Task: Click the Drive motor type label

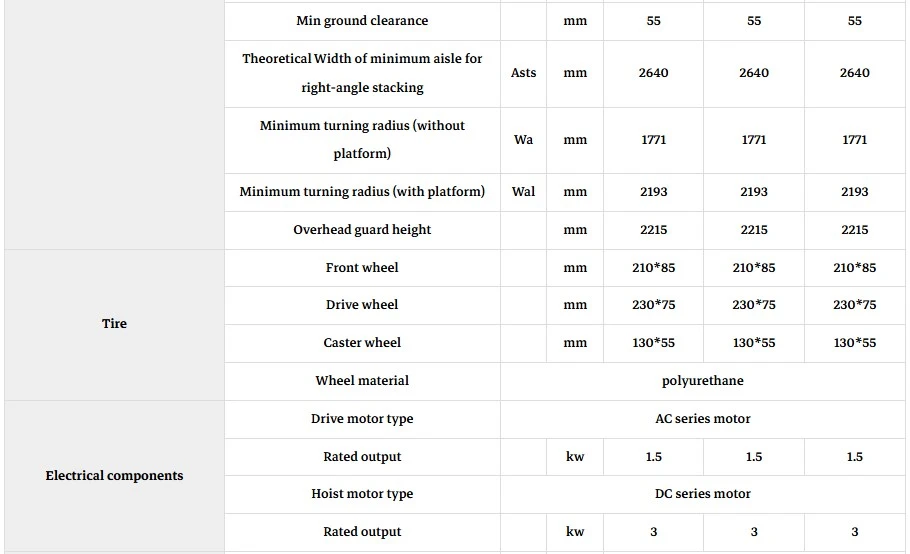Action: point(362,419)
